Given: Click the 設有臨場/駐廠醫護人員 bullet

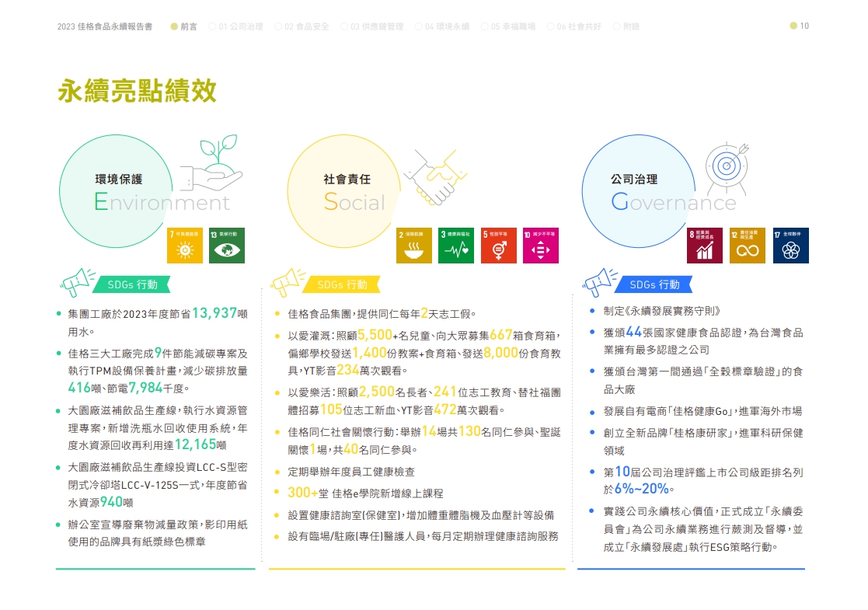Looking at the screenshot, I should pyautogui.click(x=423, y=536).
